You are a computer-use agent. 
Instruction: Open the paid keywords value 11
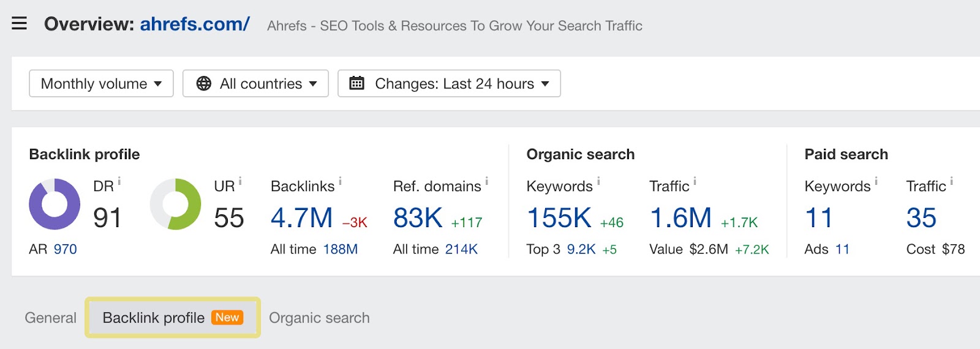pyautogui.click(x=819, y=218)
